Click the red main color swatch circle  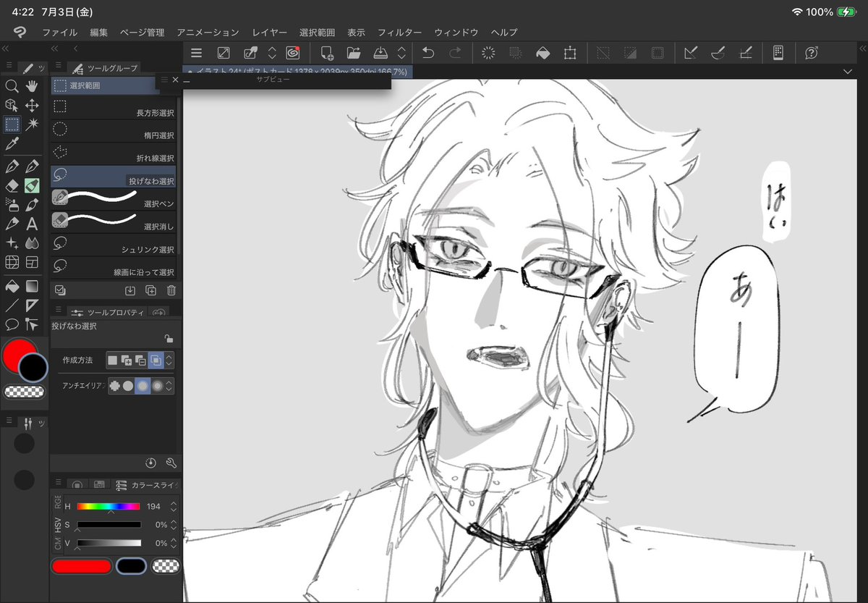(19, 354)
